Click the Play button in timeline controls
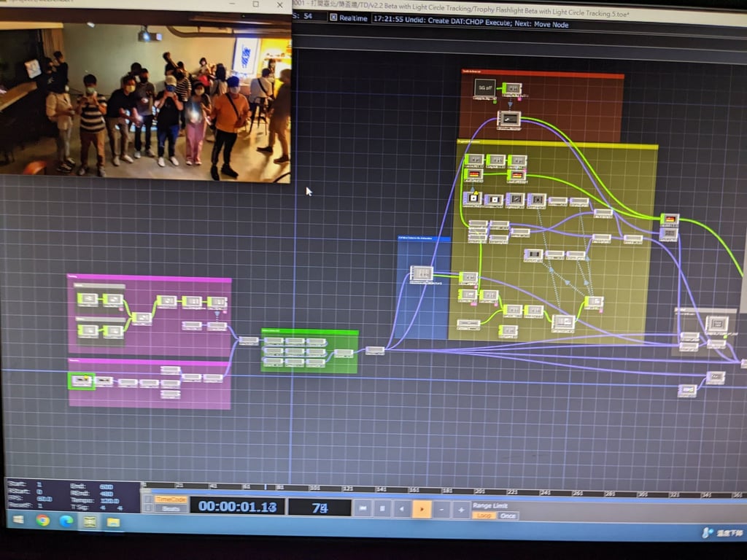This screenshot has height=560, width=747. [x=422, y=509]
